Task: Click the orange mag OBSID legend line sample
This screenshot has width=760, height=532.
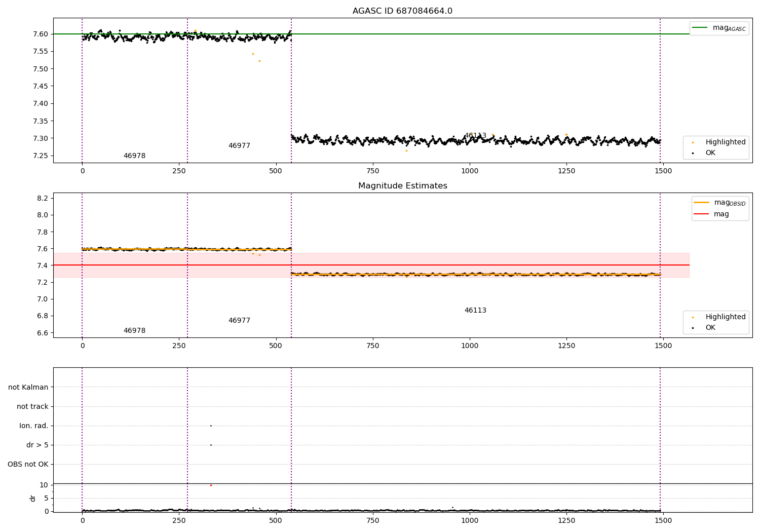Action: 701,202
